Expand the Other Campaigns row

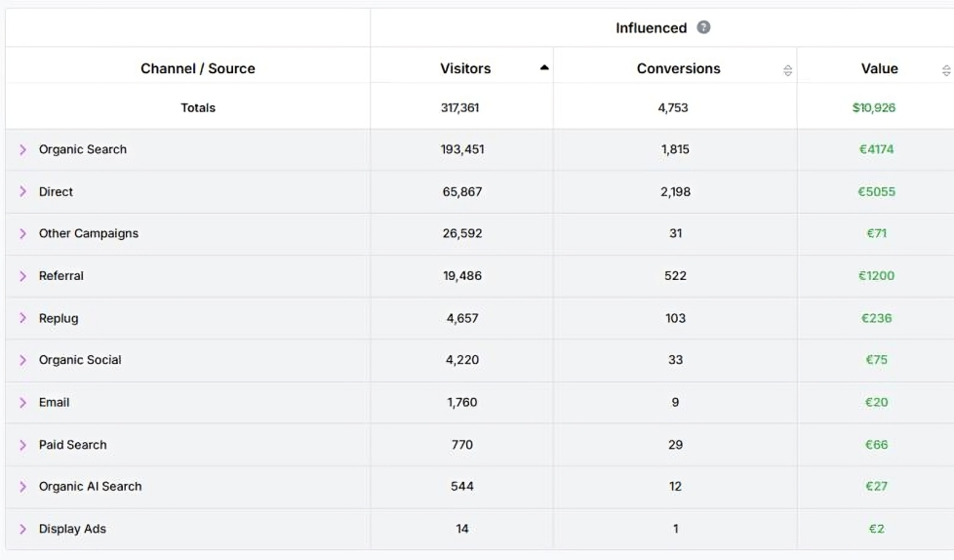point(23,234)
